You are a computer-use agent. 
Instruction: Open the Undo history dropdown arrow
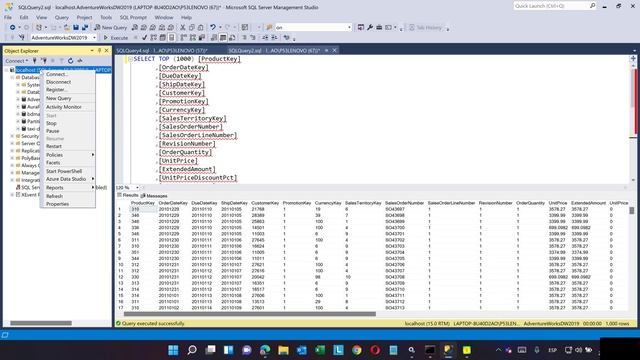point(220,27)
